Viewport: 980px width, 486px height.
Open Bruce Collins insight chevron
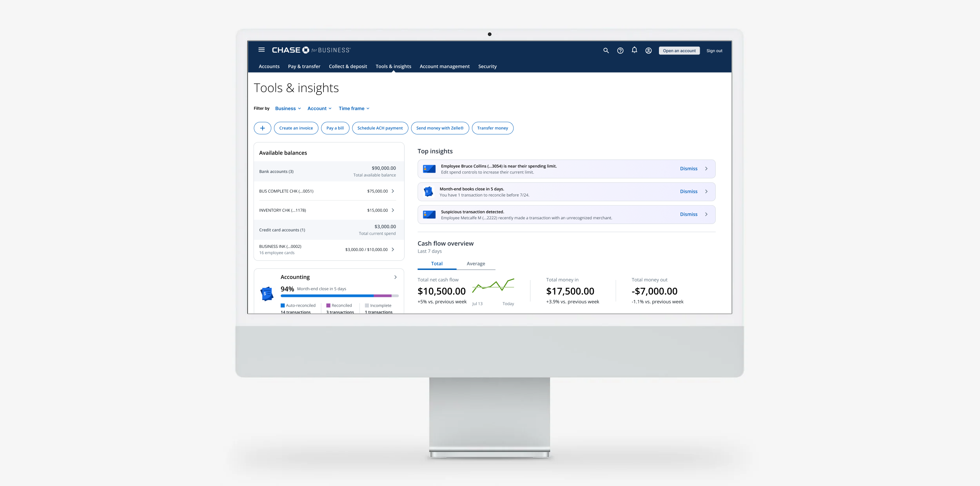tap(706, 169)
